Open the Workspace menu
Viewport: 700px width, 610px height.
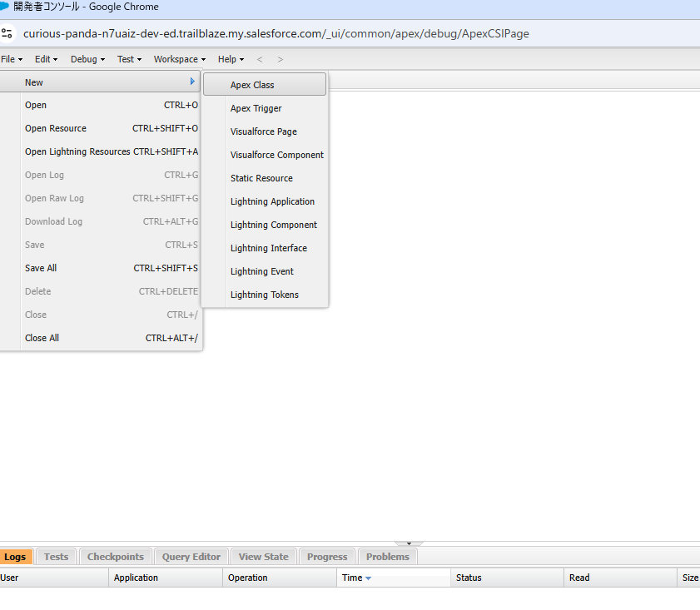(x=180, y=59)
